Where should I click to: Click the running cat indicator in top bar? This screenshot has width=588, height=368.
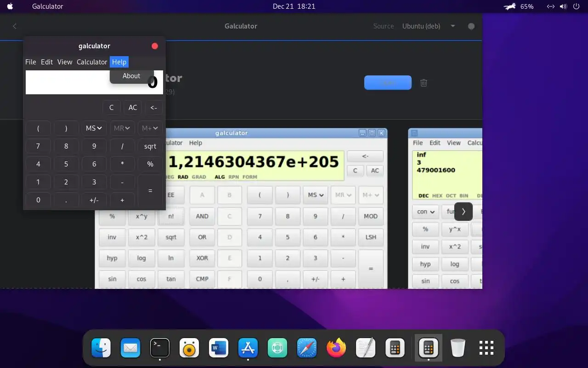point(510,6)
